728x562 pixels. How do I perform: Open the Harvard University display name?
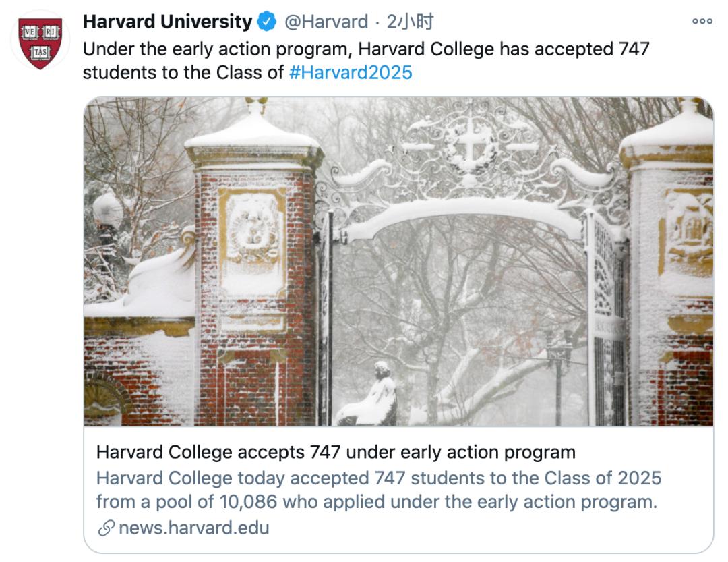pyautogui.click(x=166, y=22)
